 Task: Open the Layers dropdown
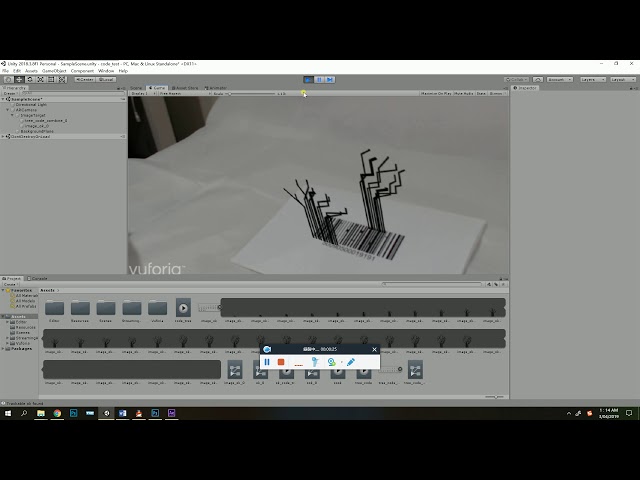593,80
